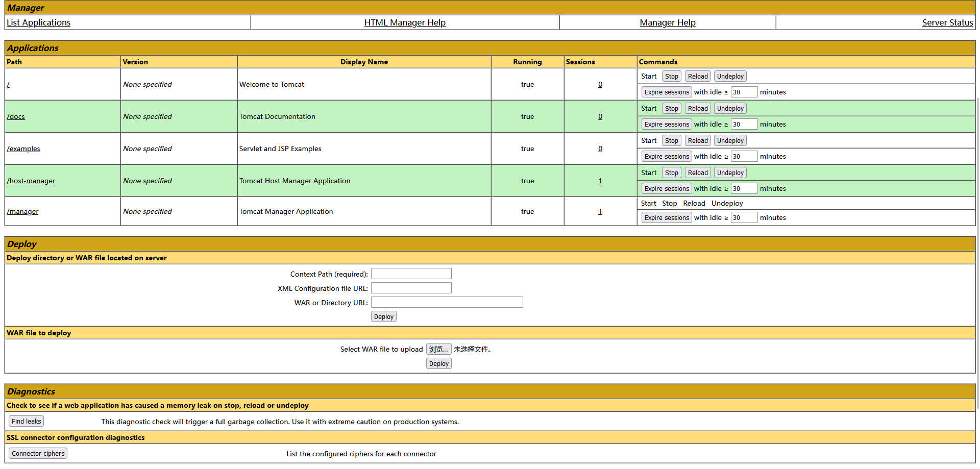Image resolution: width=980 pixels, height=469 pixels.
Task: Stop the Tomcat Host Manager Application
Action: pyautogui.click(x=672, y=172)
